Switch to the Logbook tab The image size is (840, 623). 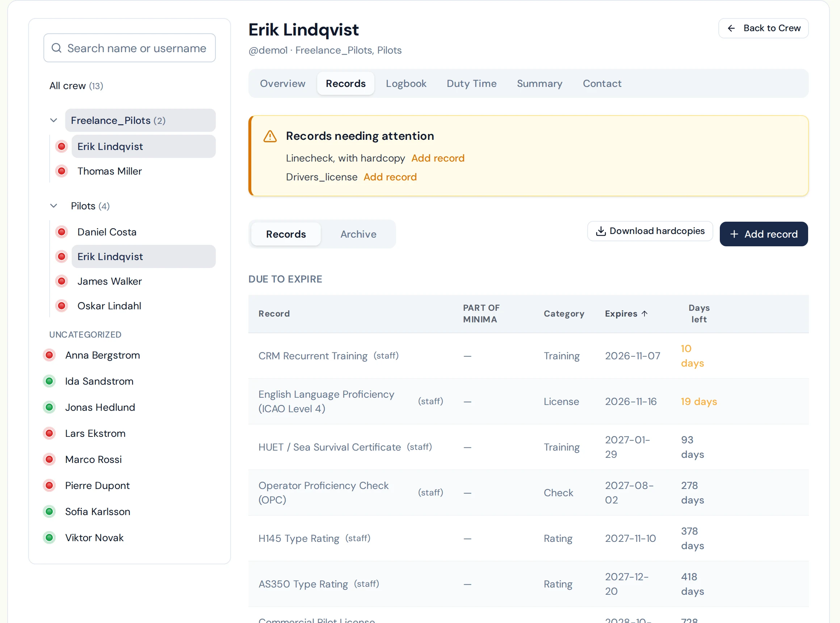406,83
